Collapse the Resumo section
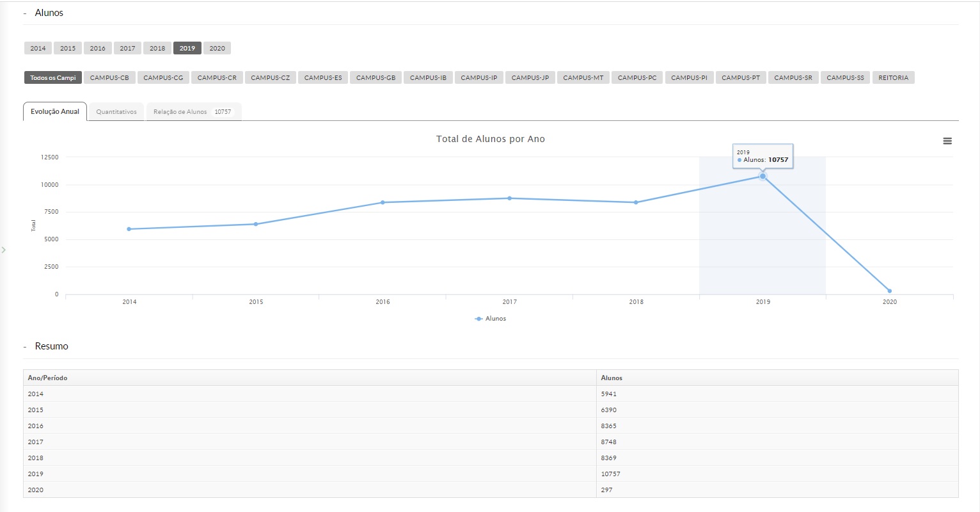 [26, 347]
